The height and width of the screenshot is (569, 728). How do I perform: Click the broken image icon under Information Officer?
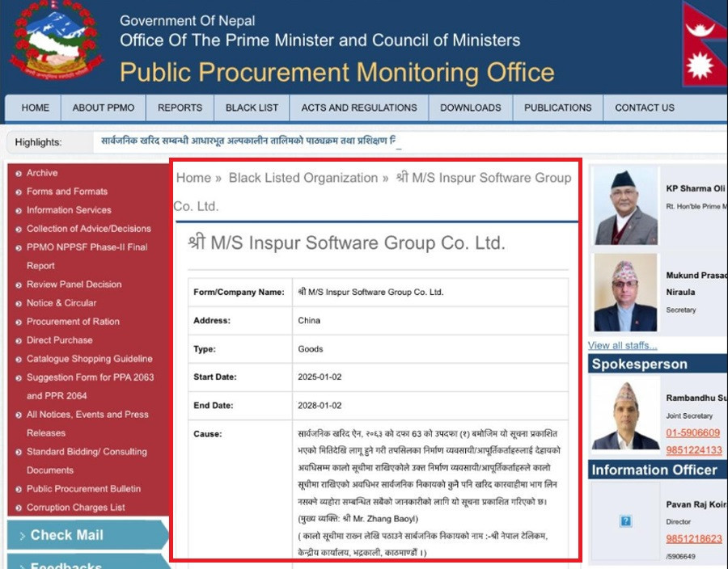(x=625, y=521)
